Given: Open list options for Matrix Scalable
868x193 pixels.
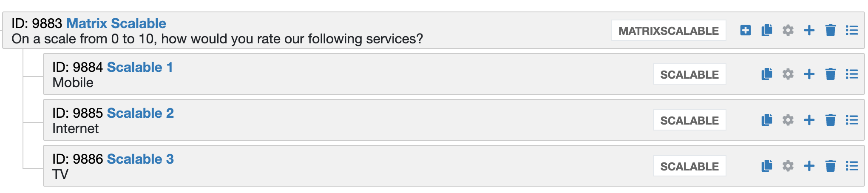Looking at the screenshot, I should click(851, 30).
